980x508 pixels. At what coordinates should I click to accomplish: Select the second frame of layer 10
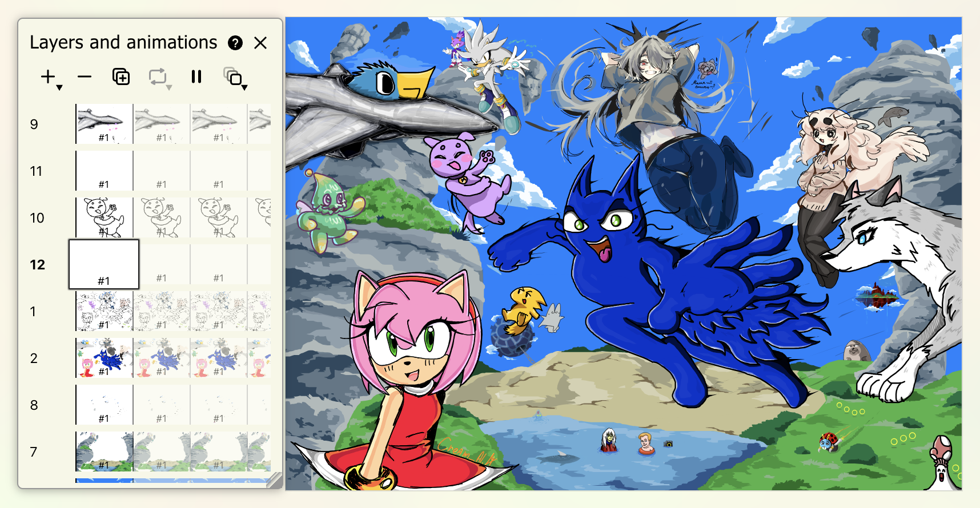(x=162, y=217)
